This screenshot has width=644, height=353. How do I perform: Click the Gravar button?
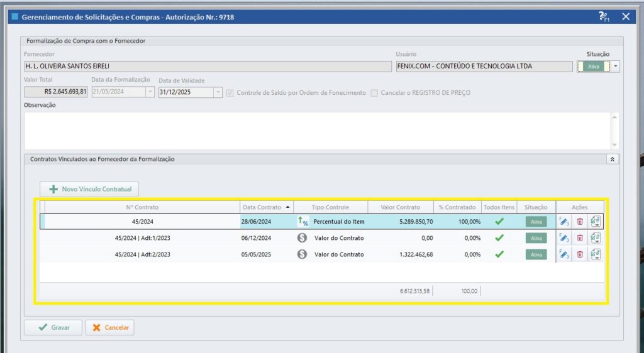[x=52, y=327]
